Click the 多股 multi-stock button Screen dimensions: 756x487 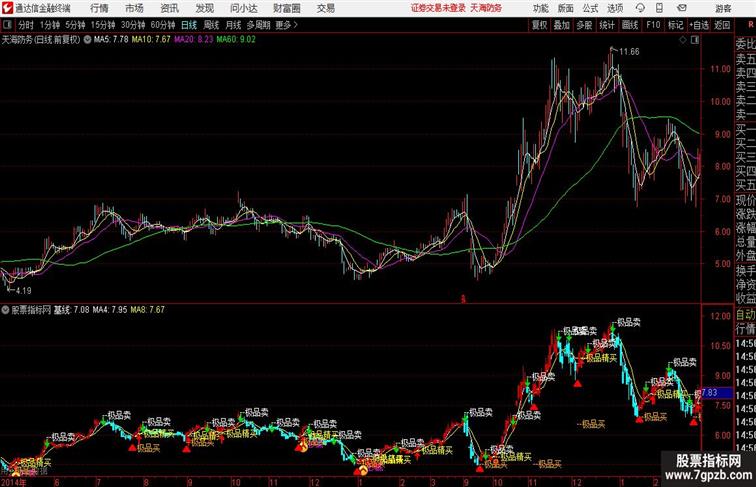pyautogui.click(x=584, y=25)
